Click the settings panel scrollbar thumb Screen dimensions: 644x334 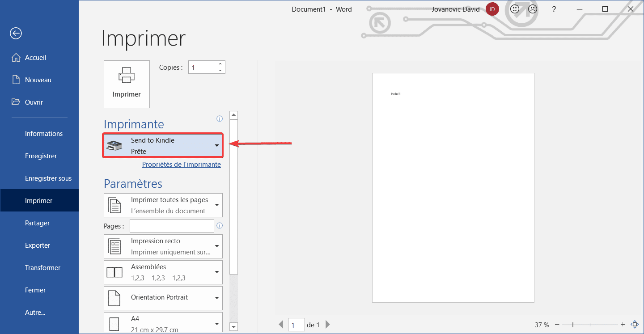click(233, 197)
